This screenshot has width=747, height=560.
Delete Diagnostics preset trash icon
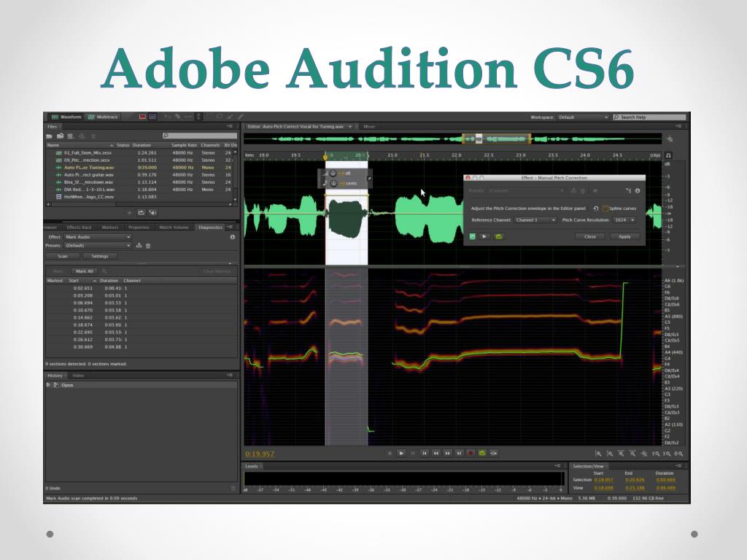[148, 246]
